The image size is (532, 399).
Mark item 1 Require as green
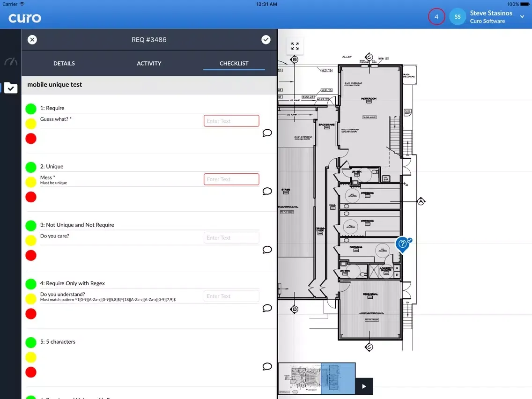(x=31, y=109)
